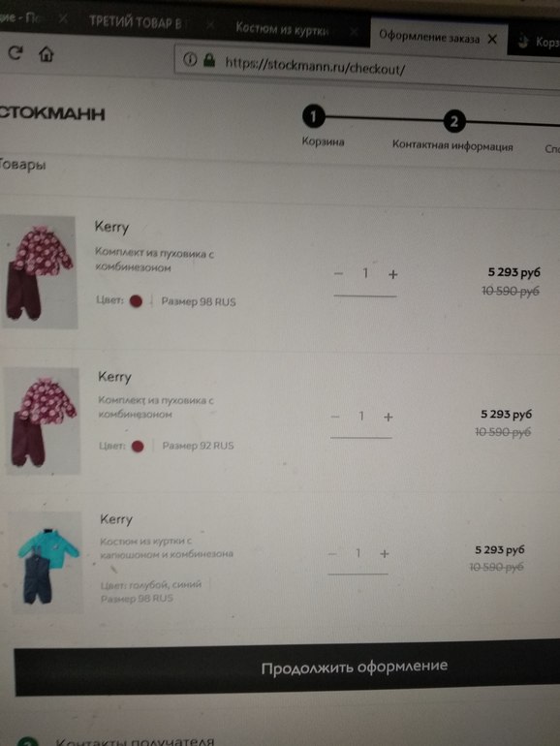Decrease quantity of size 92 RUS set
Image resolution: width=560 pixels, height=746 pixels.
(x=335, y=417)
